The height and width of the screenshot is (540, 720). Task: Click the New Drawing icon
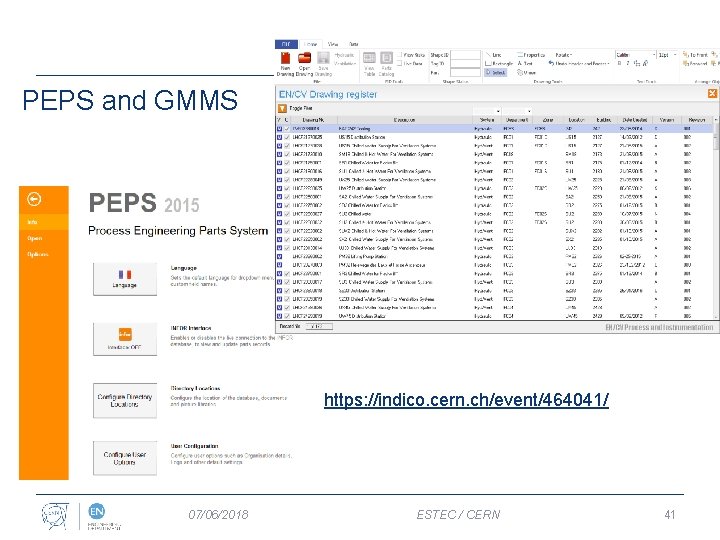pyautogui.click(x=285, y=58)
